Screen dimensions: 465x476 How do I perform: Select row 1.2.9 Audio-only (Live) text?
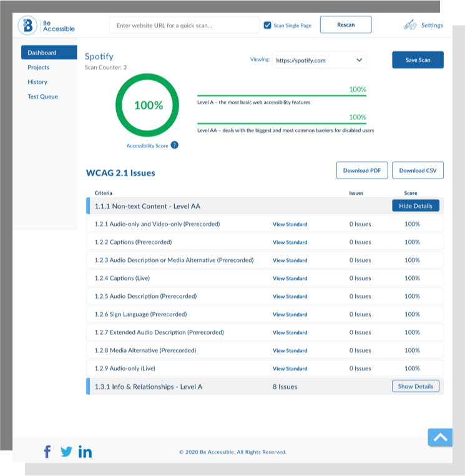(125, 368)
